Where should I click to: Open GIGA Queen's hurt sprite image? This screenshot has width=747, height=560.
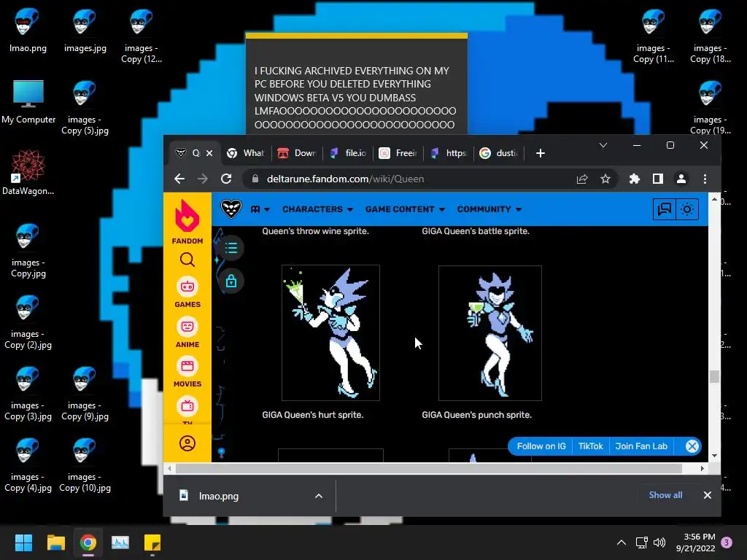click(330, 332)
